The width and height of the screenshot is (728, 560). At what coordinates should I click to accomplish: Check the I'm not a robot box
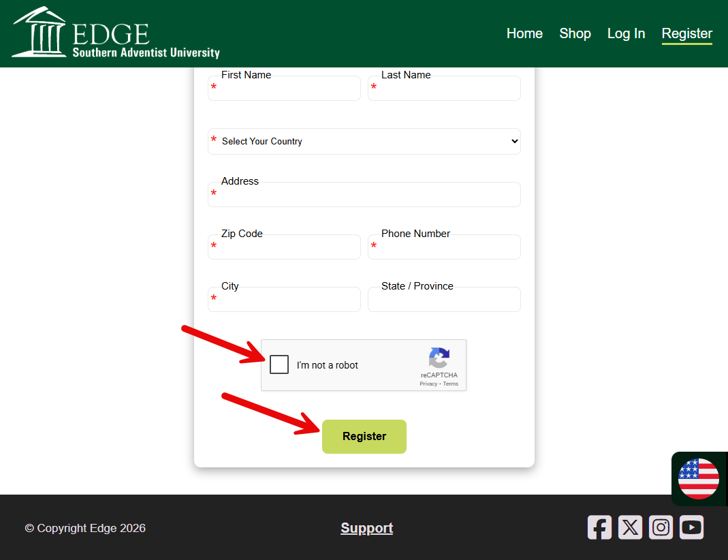pyautogui.click(x=279, y=365)
